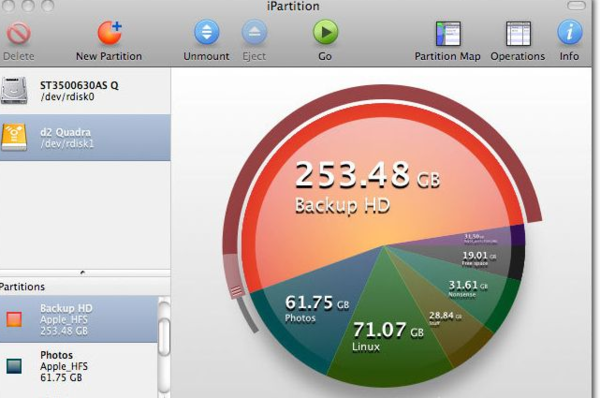Create a new partition with the New Partition icon
This screenshot has height=398, width=600.
pos(109,33)
